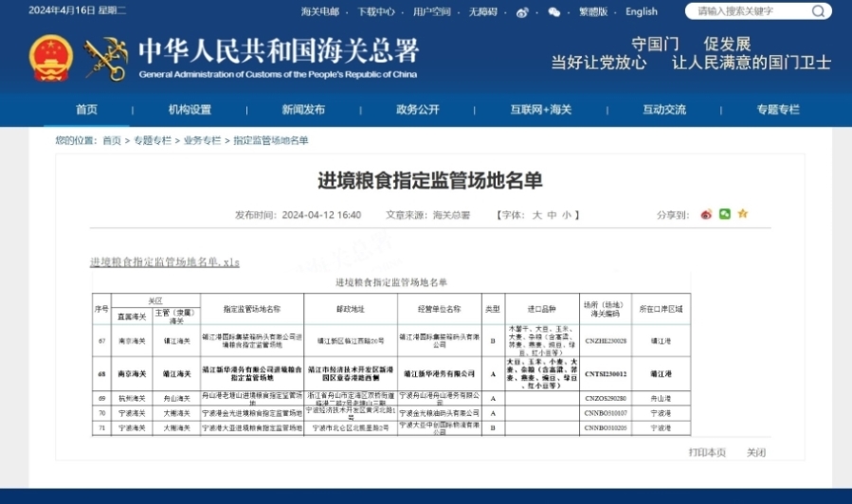Click operator cell 宁波金光粮油码头有限公司
The image size is (852, 504).
pyautogui.click(x=439, y=413)
